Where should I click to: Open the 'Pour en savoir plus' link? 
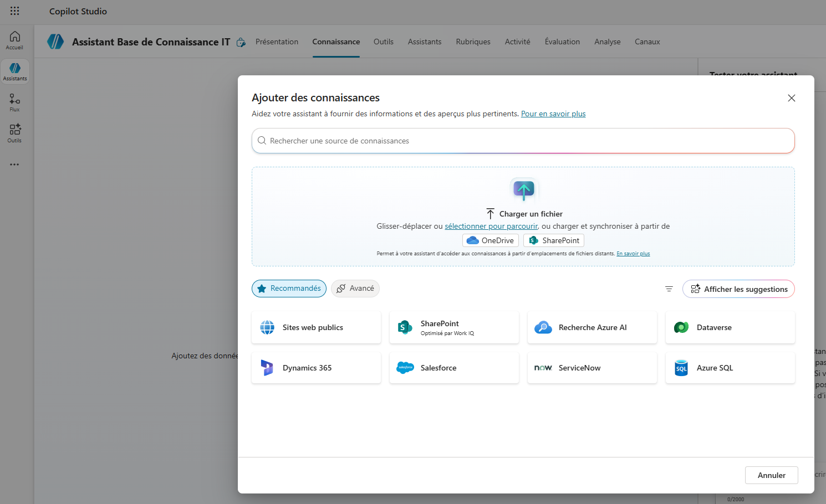coord(553,114)
